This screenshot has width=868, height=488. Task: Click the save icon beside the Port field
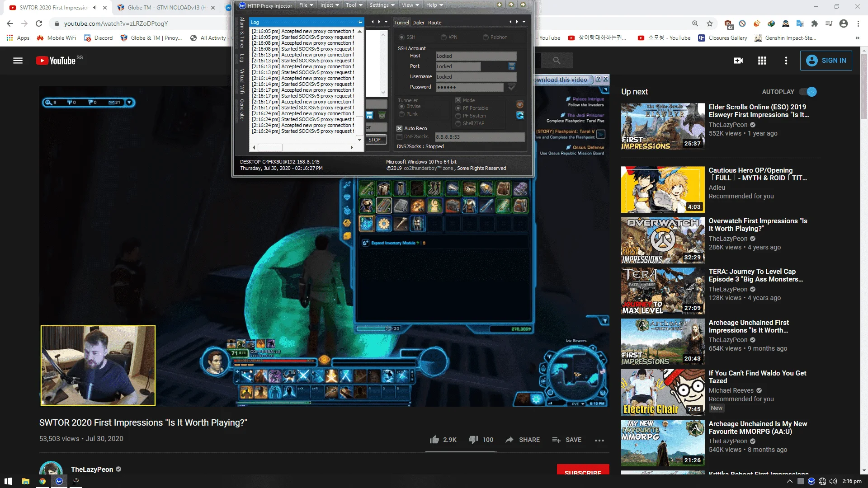tap(512, 66)
